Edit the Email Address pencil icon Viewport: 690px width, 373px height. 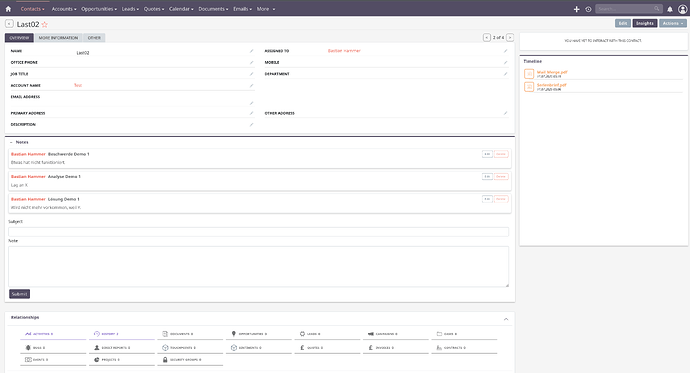252,103
